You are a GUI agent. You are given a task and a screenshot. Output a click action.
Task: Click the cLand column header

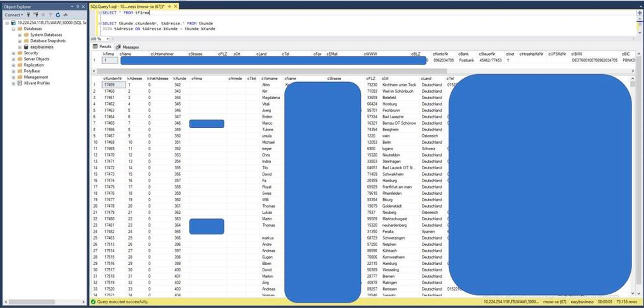click(426, 79)
